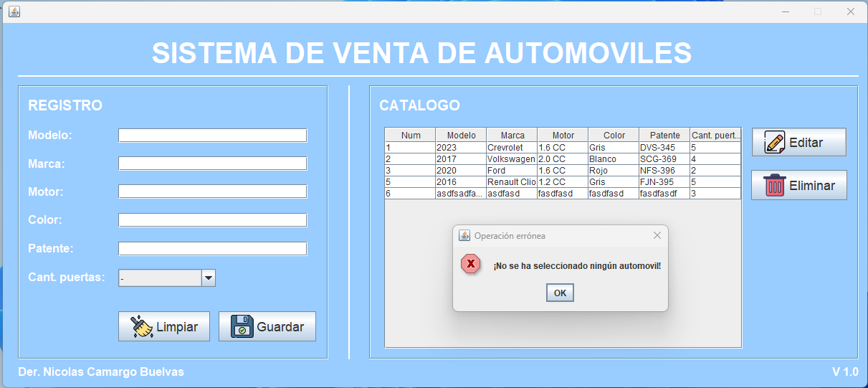
Task: Focus the Color input field
Action: pyautogui.click(x=212, y=220)
